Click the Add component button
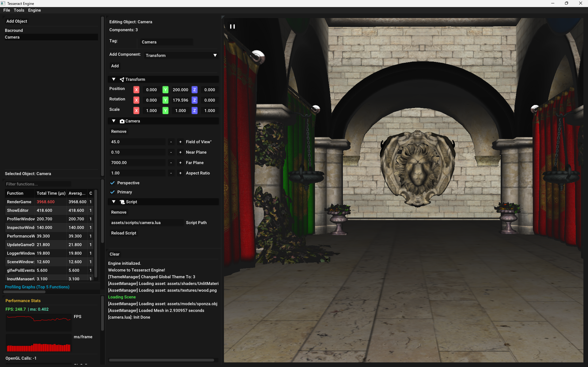Viewport: 588px width, 367px height. (115, 66)
